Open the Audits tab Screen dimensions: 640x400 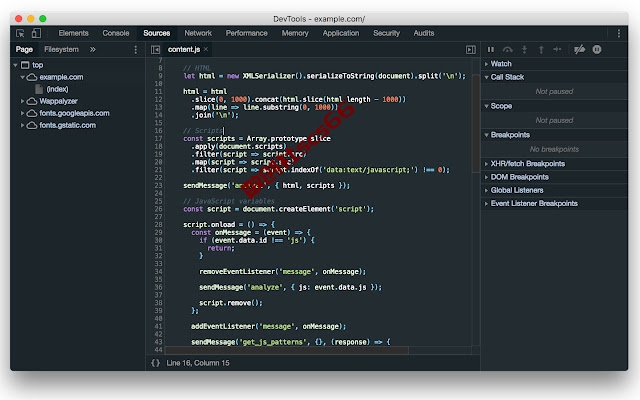coord(424,33)
